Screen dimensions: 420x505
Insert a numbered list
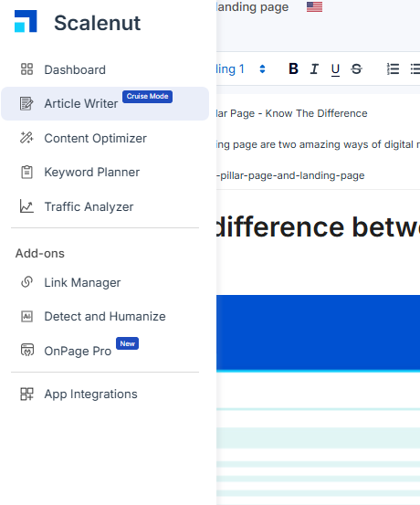pos(393,68)
